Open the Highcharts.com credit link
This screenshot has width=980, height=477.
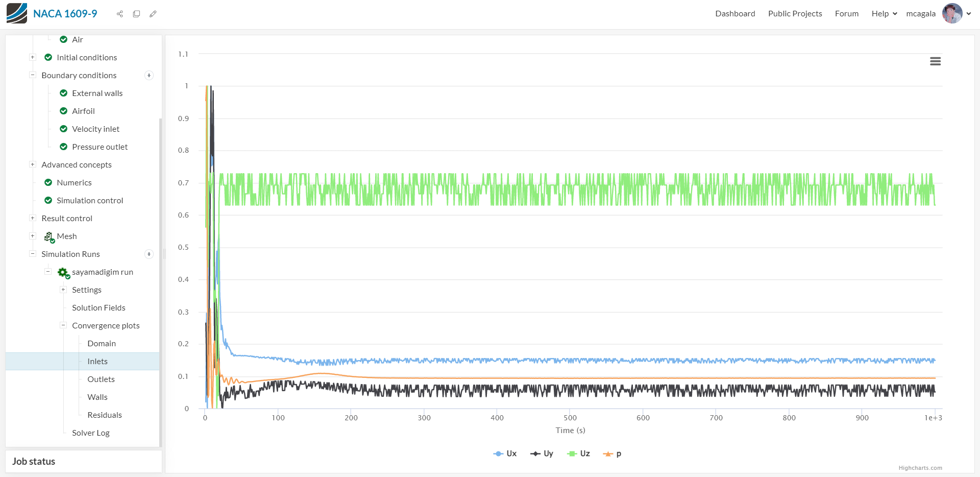pyautogui.click(x=920, y=468)
